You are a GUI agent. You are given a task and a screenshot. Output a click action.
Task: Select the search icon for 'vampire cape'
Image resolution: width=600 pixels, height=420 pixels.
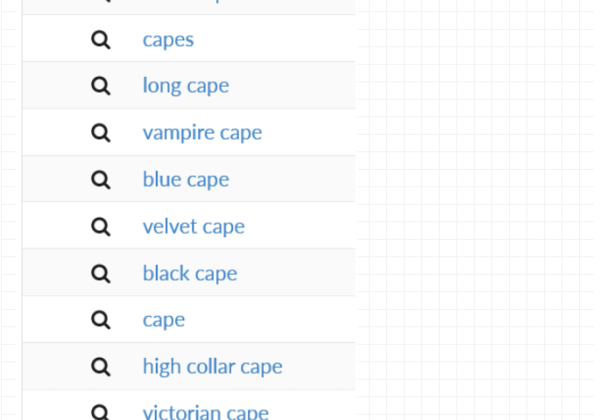pyautogui.click(x=101, y=133)
